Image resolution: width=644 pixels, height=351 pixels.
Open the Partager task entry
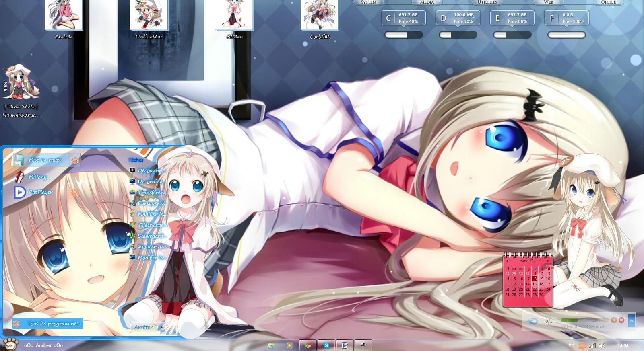(x=148, y=203)
